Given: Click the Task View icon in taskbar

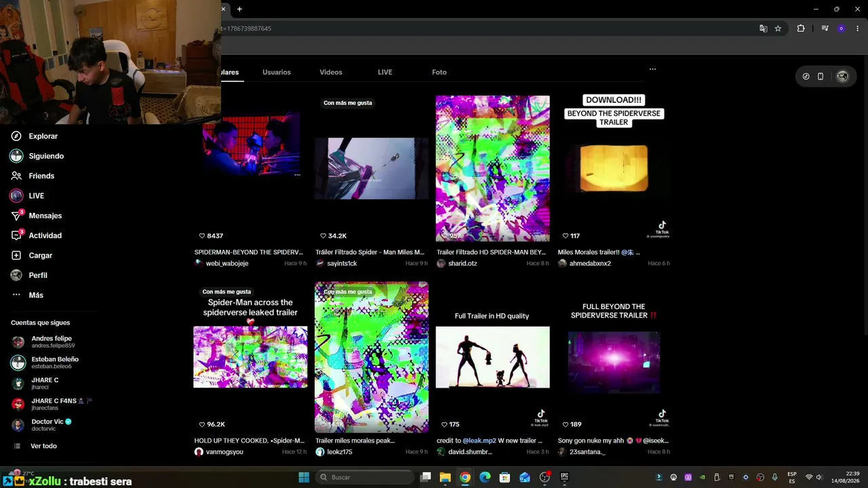Looking at the screenshot, I should click(426, 477).
